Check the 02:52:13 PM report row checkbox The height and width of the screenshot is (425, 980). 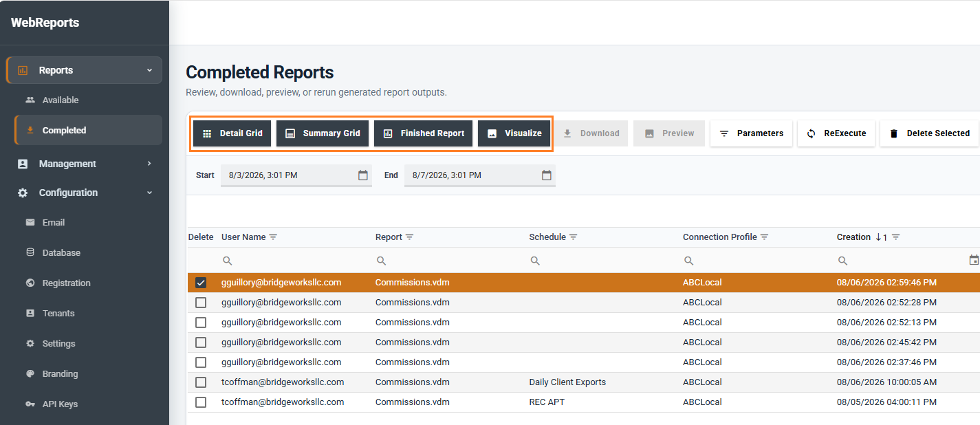201,323
